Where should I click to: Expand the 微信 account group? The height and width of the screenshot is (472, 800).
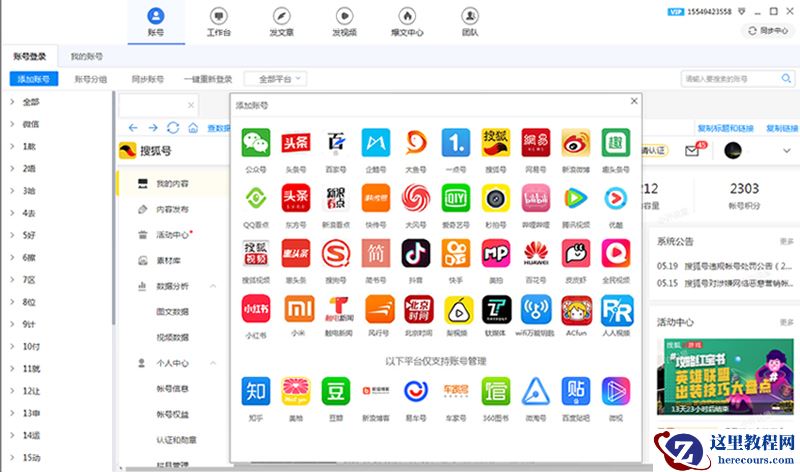point(12,124)
